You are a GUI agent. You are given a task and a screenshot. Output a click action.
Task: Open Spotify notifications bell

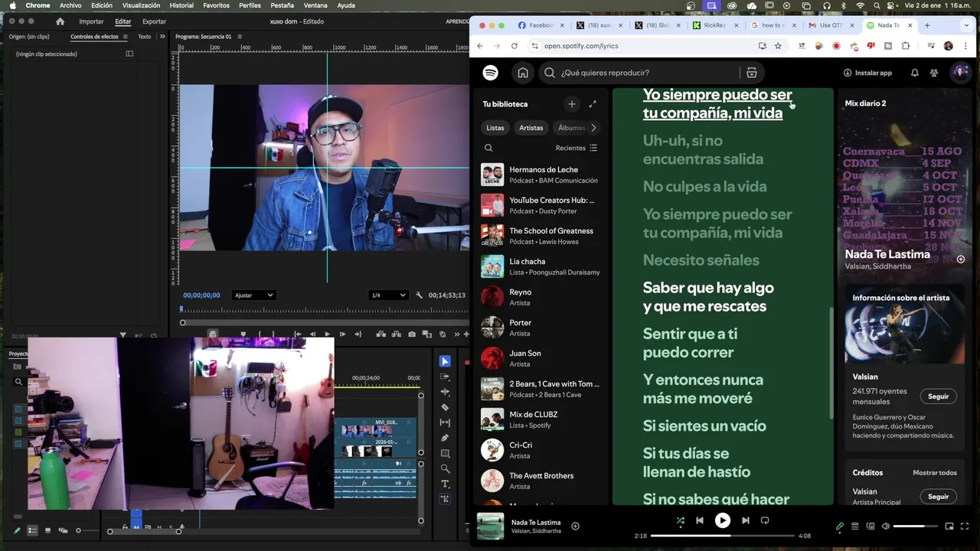(x=914, y=73)
